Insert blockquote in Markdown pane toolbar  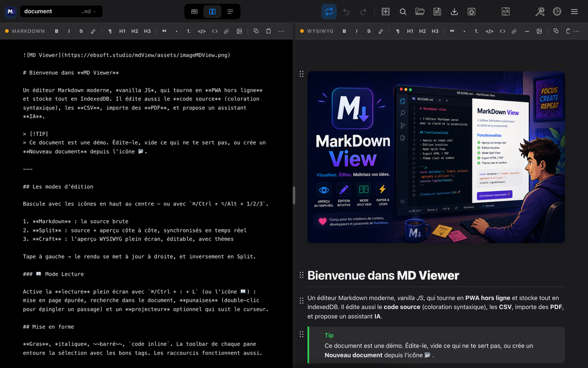164,31
